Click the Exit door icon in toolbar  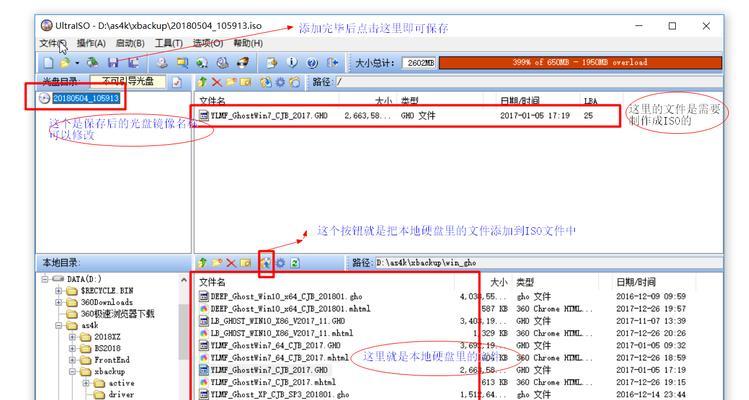[332, 63]
